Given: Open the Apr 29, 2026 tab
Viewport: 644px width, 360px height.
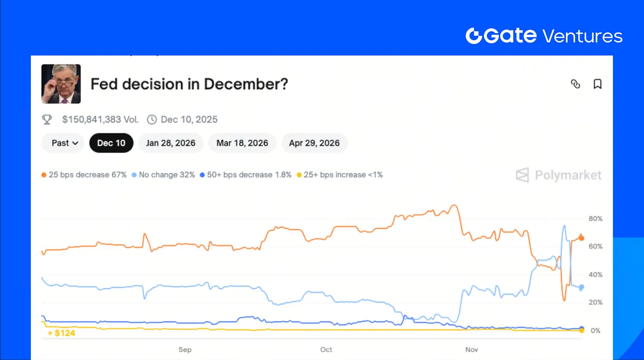Looking at the screenshot, I should [314, 143].
